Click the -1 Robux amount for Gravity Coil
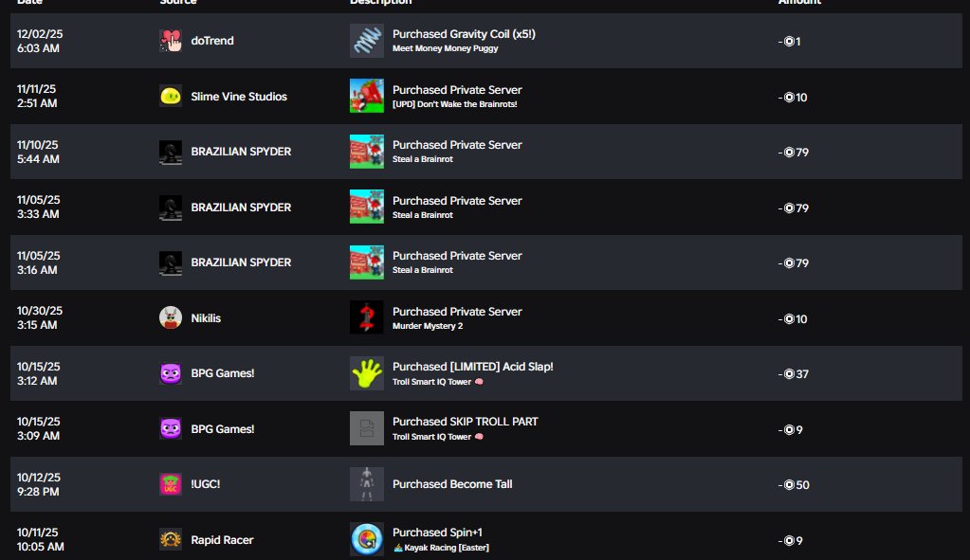 click(x=789, y=42)
